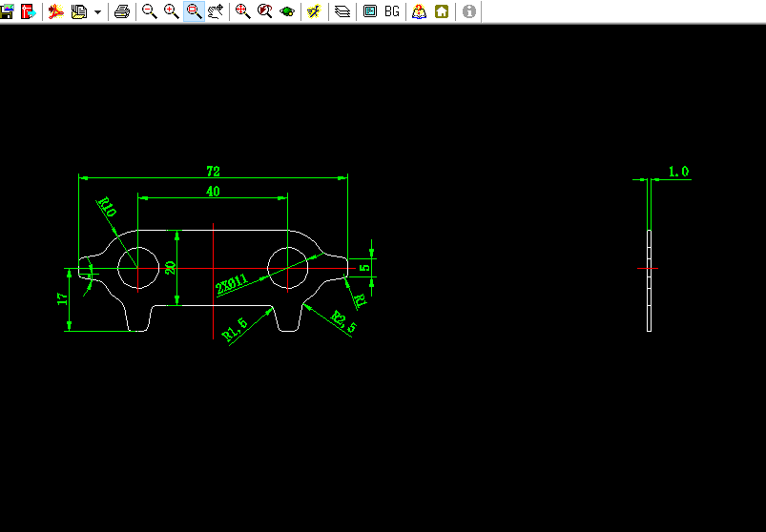This screenshot has height=532, width=766.
Task: Click the red export file icon
Action: (x=29, y=11)
